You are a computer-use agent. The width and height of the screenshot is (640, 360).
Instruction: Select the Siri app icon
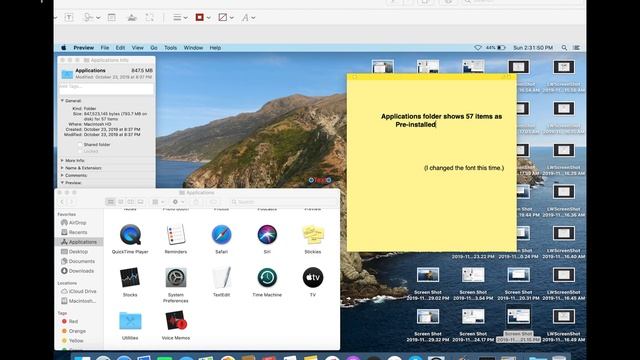click(x=267, y=235)
